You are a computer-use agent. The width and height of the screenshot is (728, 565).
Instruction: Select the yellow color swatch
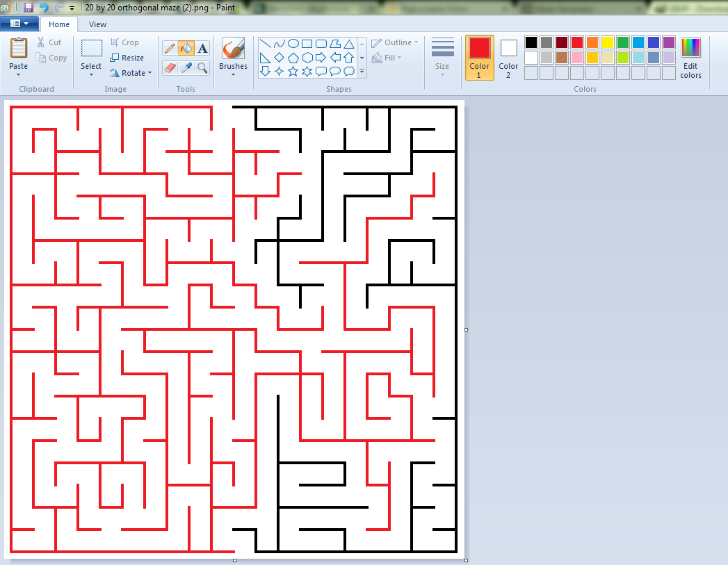click(607, 43)
